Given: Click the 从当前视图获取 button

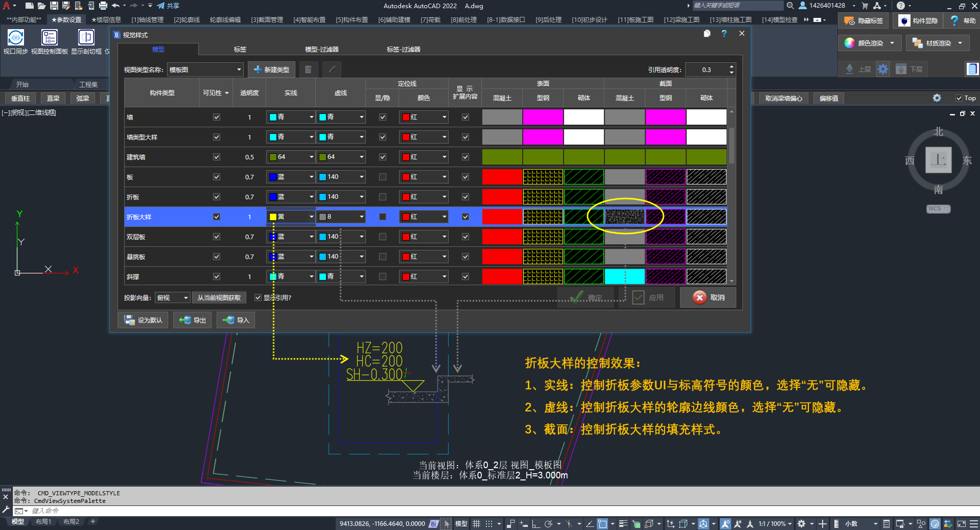Looking at the screenshot, I should coord(219,298).
